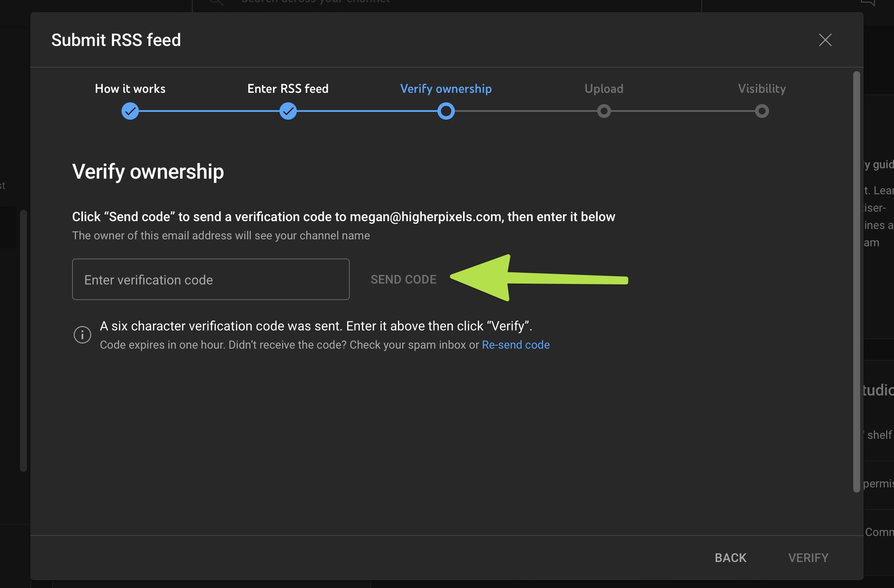Click the Verify ownership step circle
Viewport: 894px width, 588px height.
pyautogui.click(x=446, y=111)
